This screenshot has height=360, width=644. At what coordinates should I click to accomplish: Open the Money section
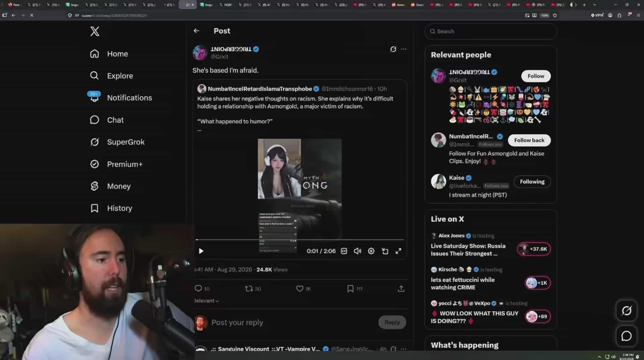[x=110, y=186]
